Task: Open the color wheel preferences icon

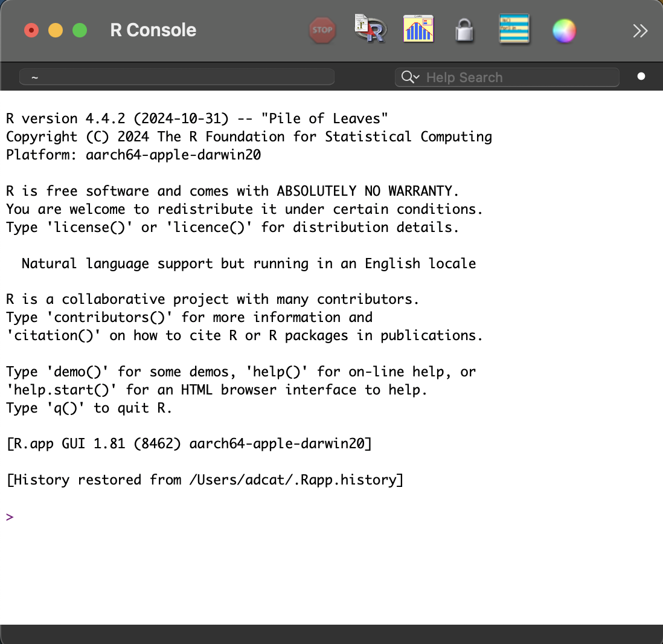Action: click(564, 31)
